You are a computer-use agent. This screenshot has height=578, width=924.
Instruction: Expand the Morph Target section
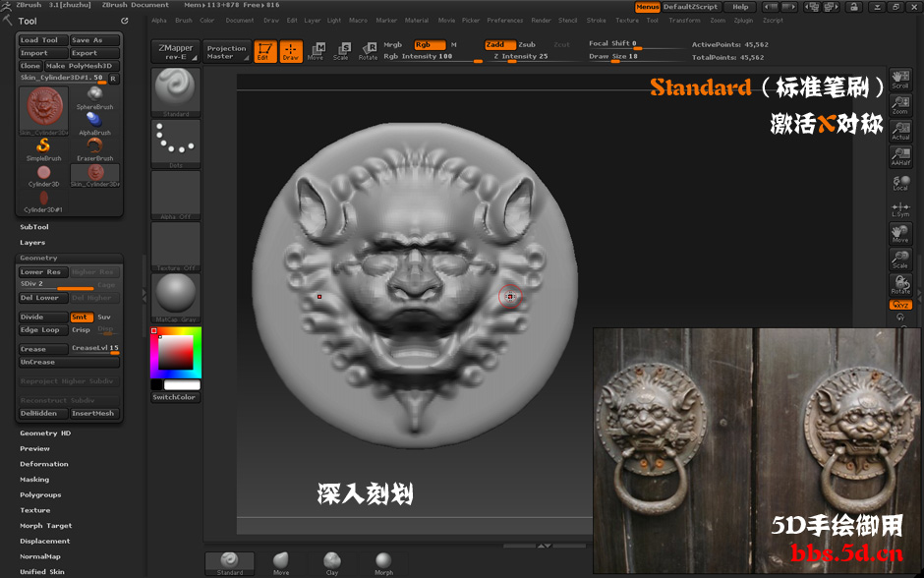(46, 526)
